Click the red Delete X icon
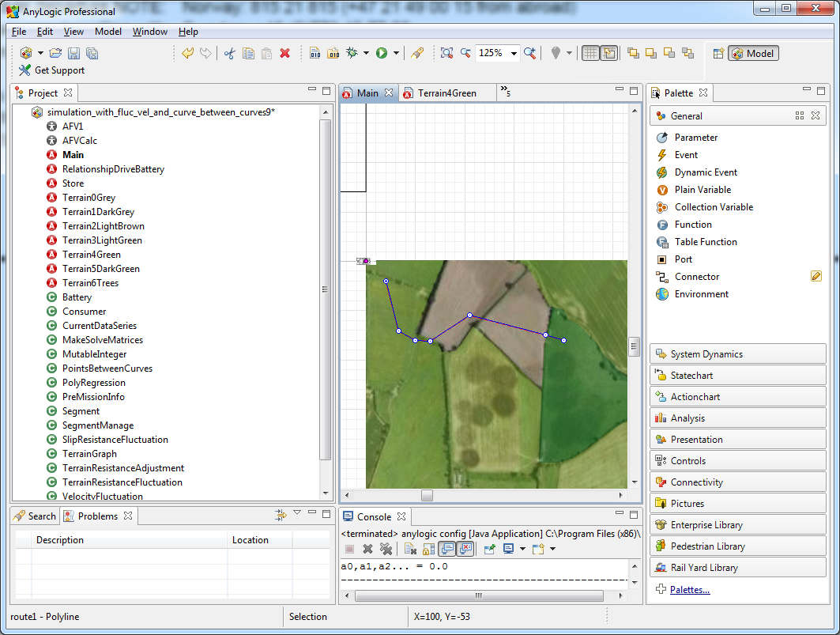The height and width of the screenshot is (635, 840). click(285, 53)
